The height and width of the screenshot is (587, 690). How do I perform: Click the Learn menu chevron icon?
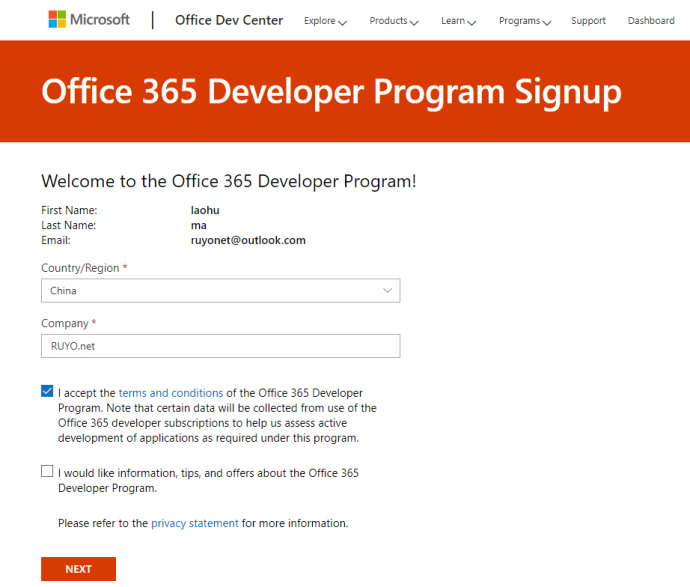(472, 22)
